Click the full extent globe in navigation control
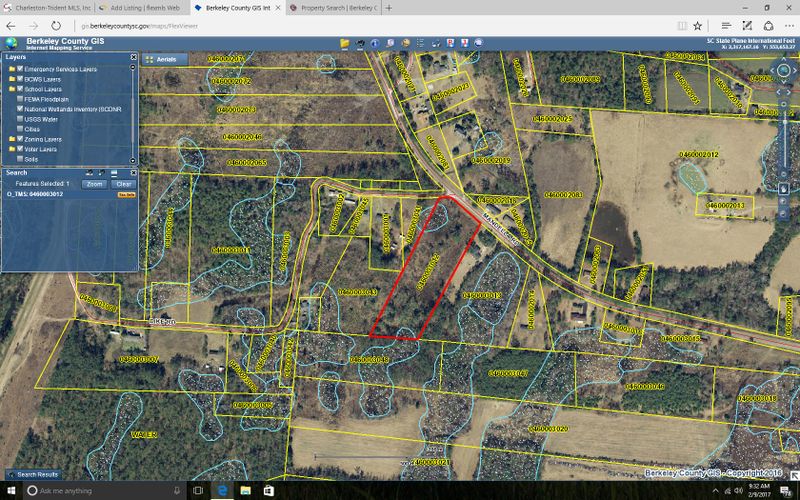The width and height of the screenshot is (800, 500). pyautogui.click(x=784, y=70)
